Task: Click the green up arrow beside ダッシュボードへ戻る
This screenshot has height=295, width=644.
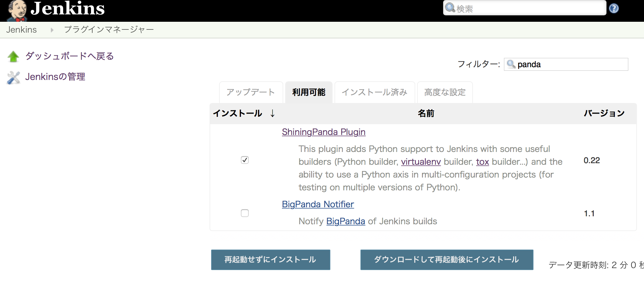Action: [13, 56]
